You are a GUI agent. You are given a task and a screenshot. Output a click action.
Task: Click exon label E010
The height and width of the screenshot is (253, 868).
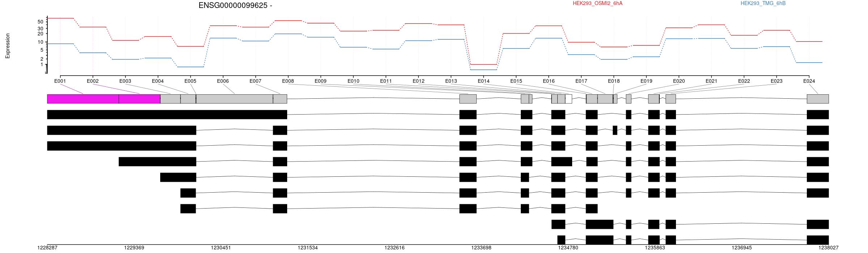coord(353,81)
